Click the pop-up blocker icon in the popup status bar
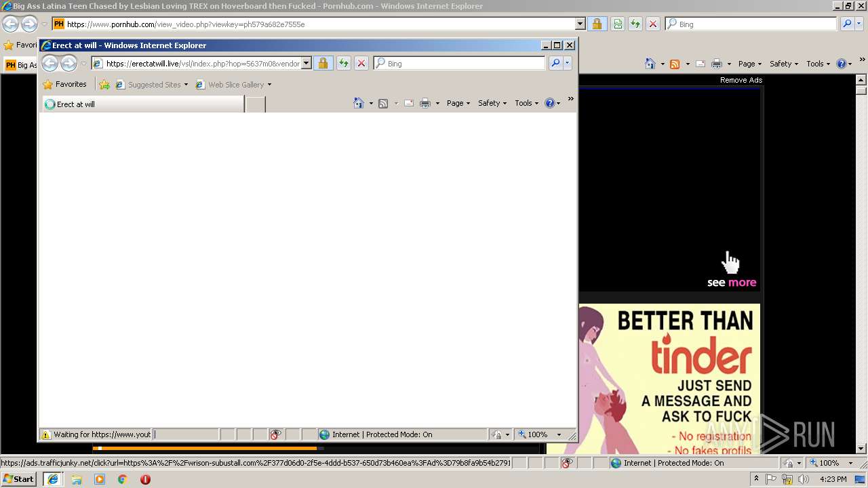The image size is (868, 488). [275, 434]
